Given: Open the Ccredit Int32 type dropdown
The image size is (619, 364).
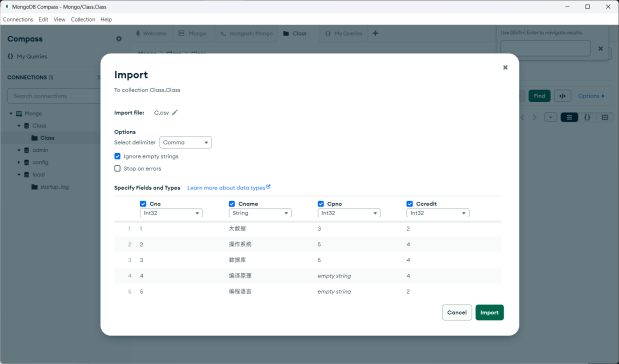Looking at the screenshot, I should (438, 213).
